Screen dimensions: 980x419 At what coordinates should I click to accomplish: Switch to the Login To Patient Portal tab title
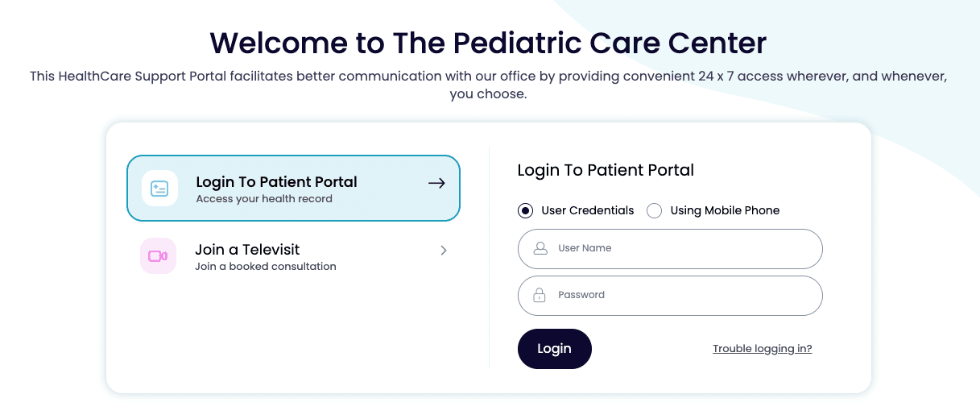(276, 182)
